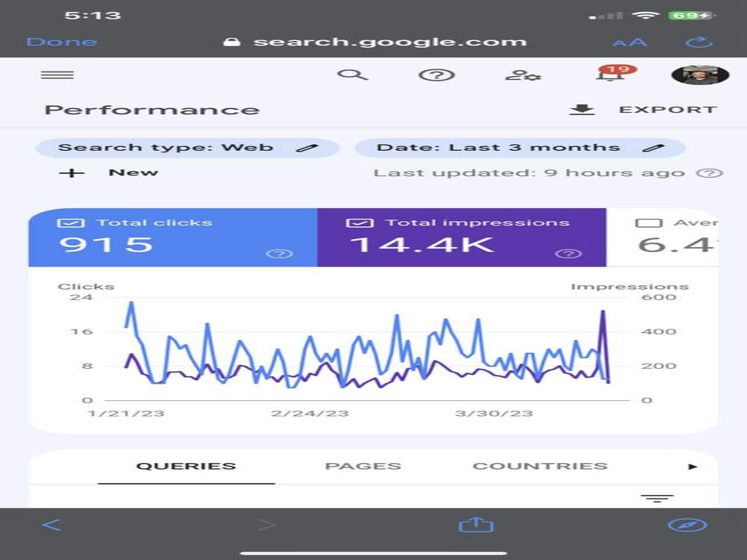Open notifications bell with 19 badge

coord(615,73)
